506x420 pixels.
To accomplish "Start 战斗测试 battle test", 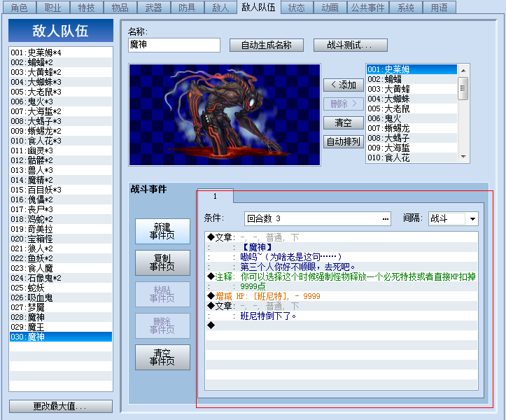I will click(x=351, y=45).
